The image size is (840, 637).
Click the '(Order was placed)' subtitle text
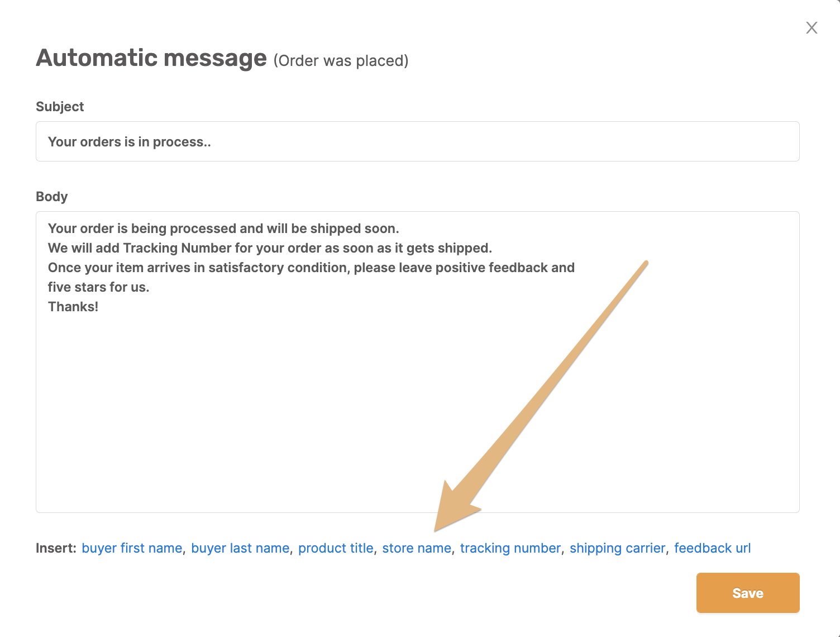[341, 60]
